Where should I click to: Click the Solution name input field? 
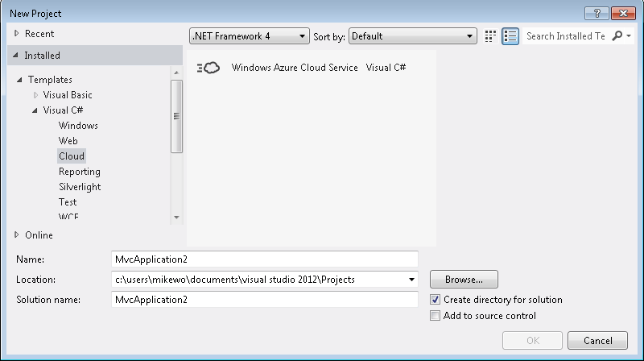(x=265, y=299)
